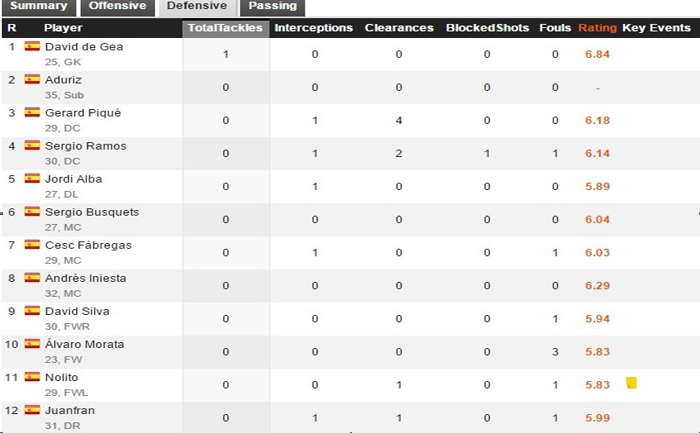The width and height of the screenshot is (700, 433).
Task: Click Spain flag beside Jordi Alba
Action: [x=32, y=179]
